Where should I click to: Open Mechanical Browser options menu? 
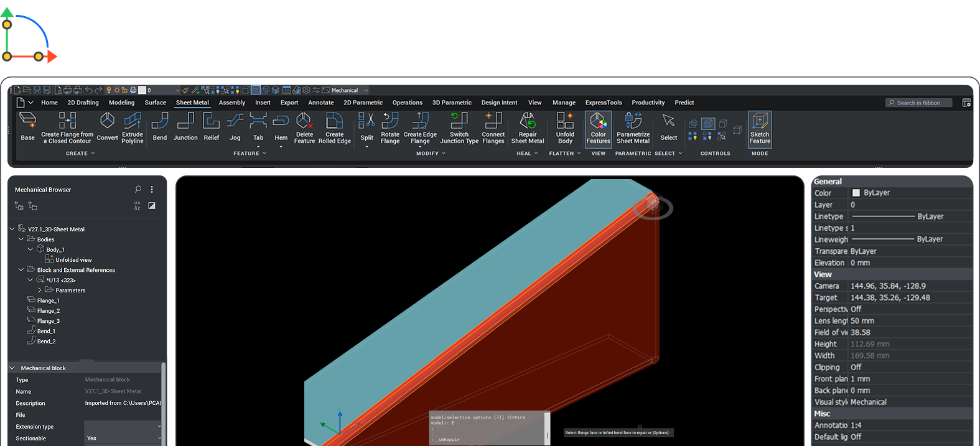[152, 189]
